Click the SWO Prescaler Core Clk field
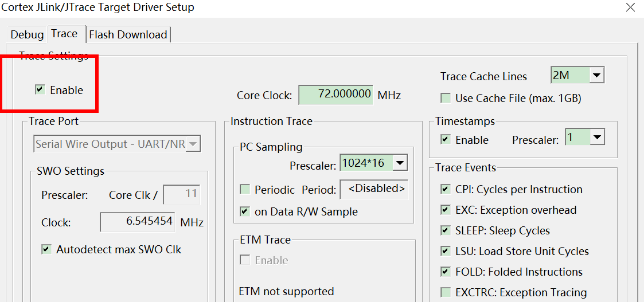Screen dimensions: 644x302 coord(182,194)
